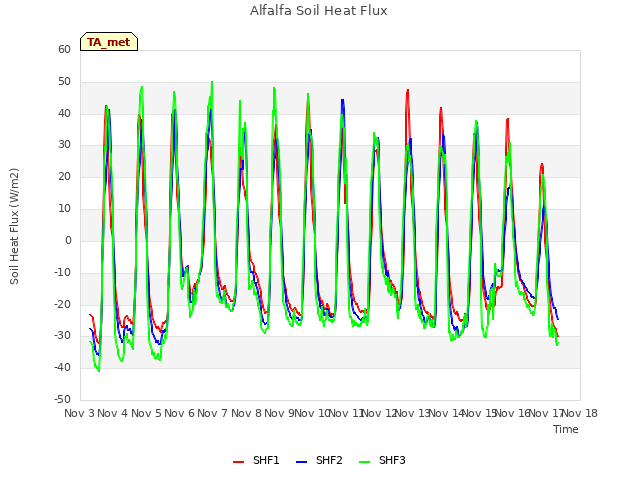
Task: Click the Nov 4 x-axis label
Action: [113, 413]
